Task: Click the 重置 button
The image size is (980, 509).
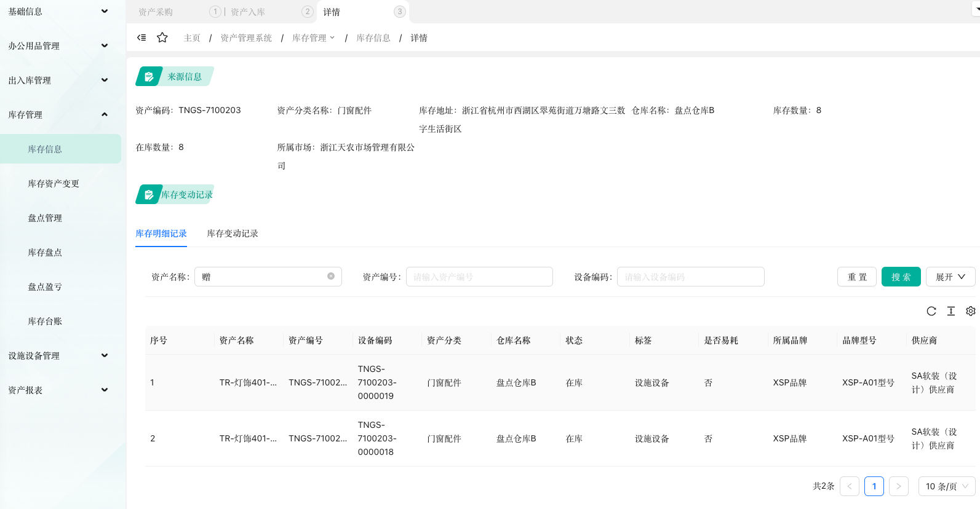Action: click(857, 277)
